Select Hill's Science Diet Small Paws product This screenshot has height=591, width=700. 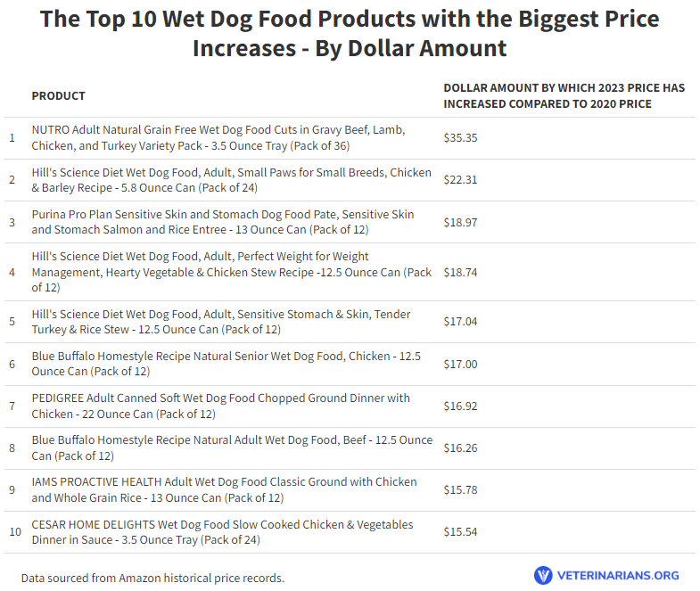(231, 180)
